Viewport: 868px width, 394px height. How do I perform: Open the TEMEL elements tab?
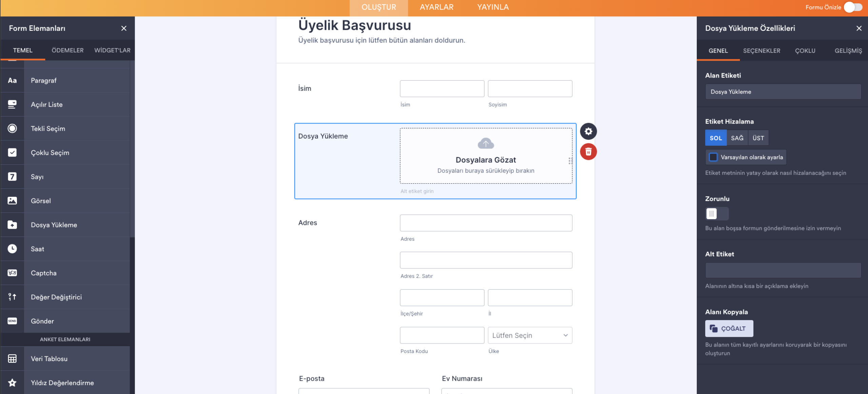[23, 50]
